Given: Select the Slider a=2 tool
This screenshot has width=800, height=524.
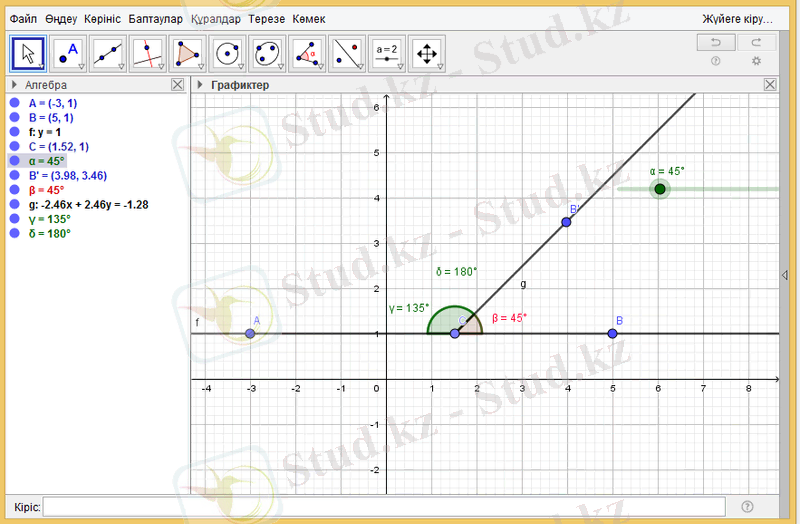Looking at the screenshot, I should [x=386, y=54].
